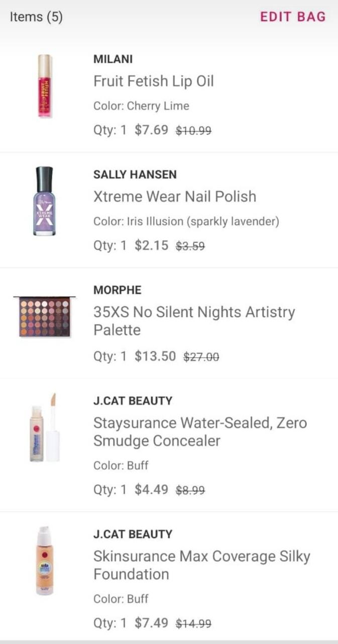Open the J.Cat concealer product image
Screen dimensions: 338x644
(45, 427)
